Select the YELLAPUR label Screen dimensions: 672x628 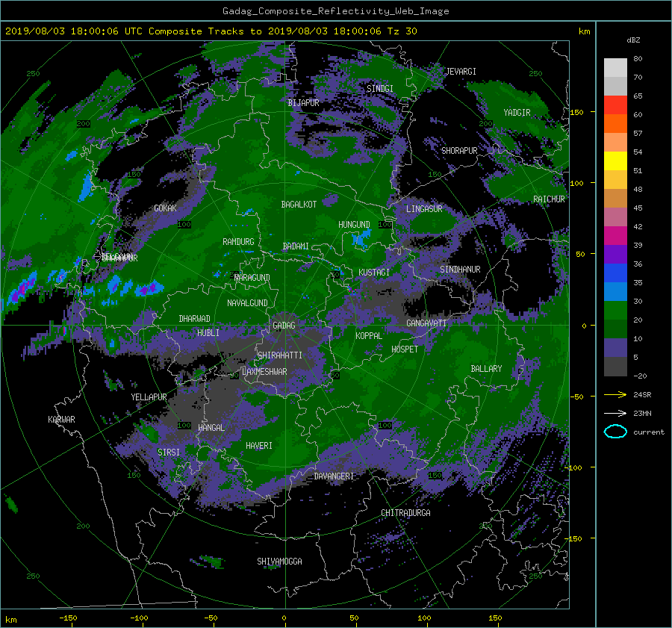149,397
